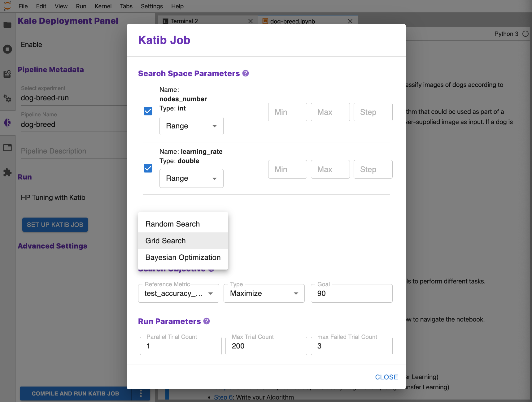532x402 pixels.
Task: Click the SET UP KATIB JOB button
Action: 55,225
